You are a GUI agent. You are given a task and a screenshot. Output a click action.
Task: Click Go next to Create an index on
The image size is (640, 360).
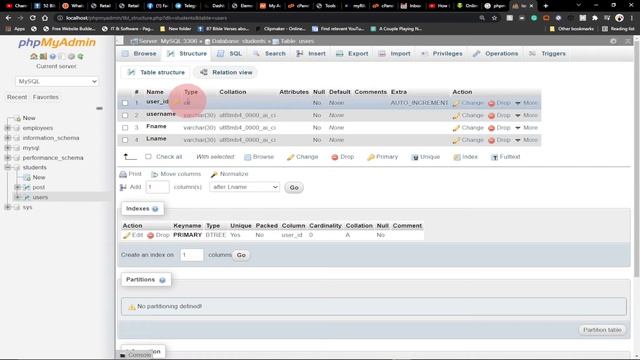point(241,255)
